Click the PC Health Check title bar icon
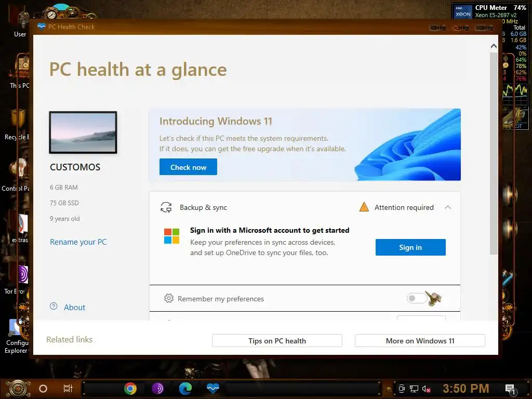 [42, 26]
